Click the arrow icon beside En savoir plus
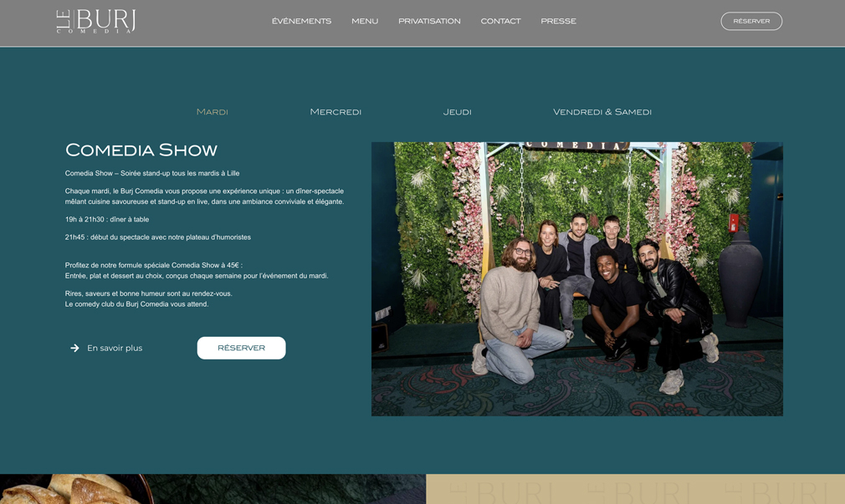This screenshot has width=845, height=504. click(x=74, y=349)
